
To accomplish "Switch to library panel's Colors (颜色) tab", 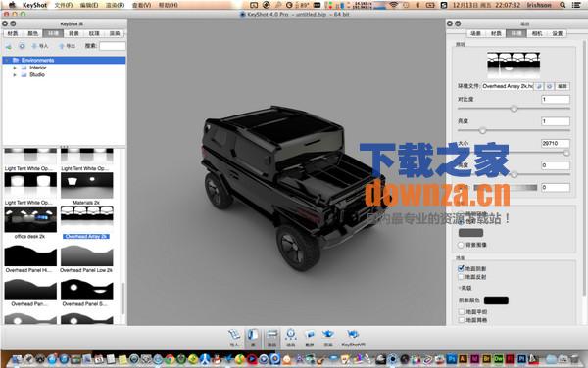I will pyautogui.click(x=33, y=33).
